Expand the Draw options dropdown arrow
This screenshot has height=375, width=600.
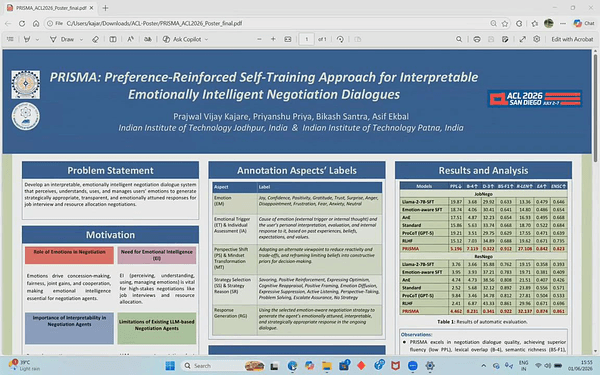tap(81, 39)
